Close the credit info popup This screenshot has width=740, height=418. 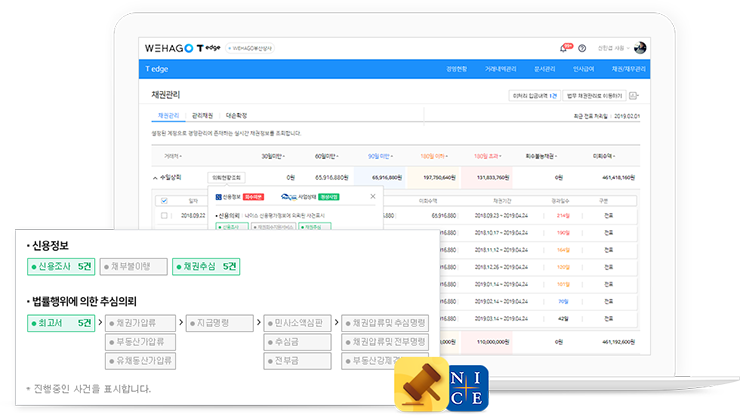373,197
